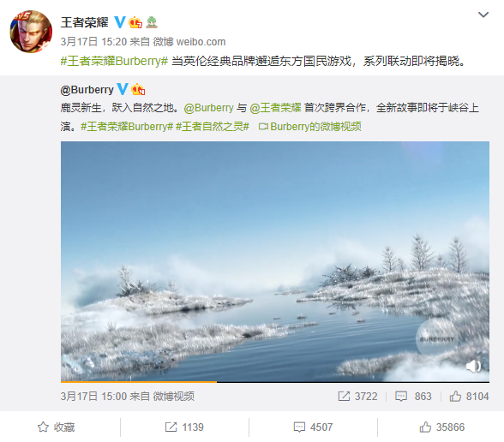Open the post options chevron dropdown
This screenshot has width=504, height=442.
483,15
